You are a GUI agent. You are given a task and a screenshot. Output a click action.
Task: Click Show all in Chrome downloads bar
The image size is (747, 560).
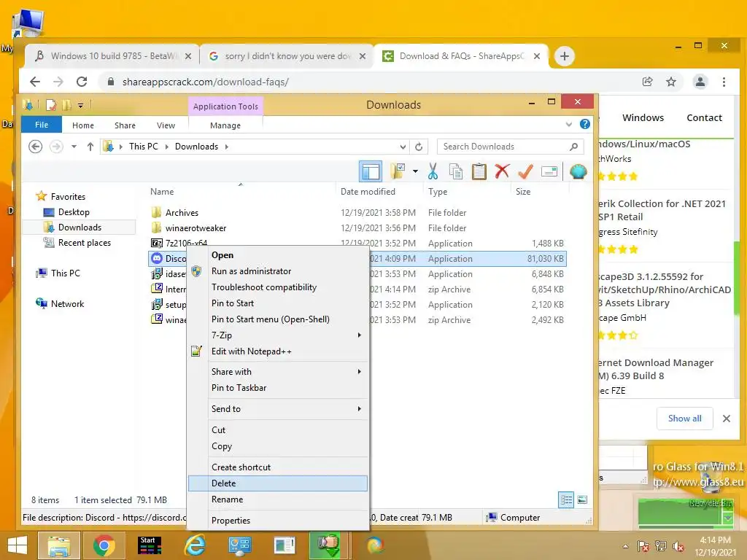pyautogui.click(x=684, y=419)
